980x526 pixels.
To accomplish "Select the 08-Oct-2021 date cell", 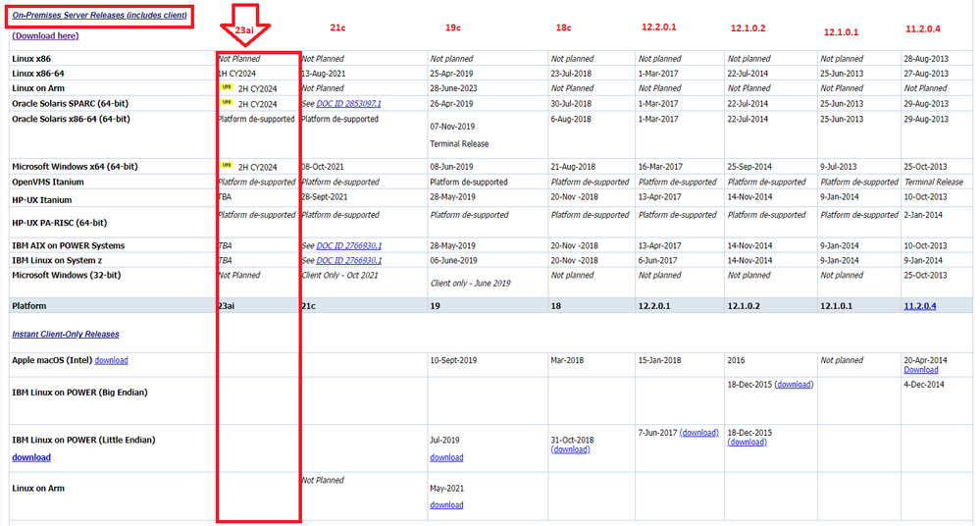I will point(323,167).
